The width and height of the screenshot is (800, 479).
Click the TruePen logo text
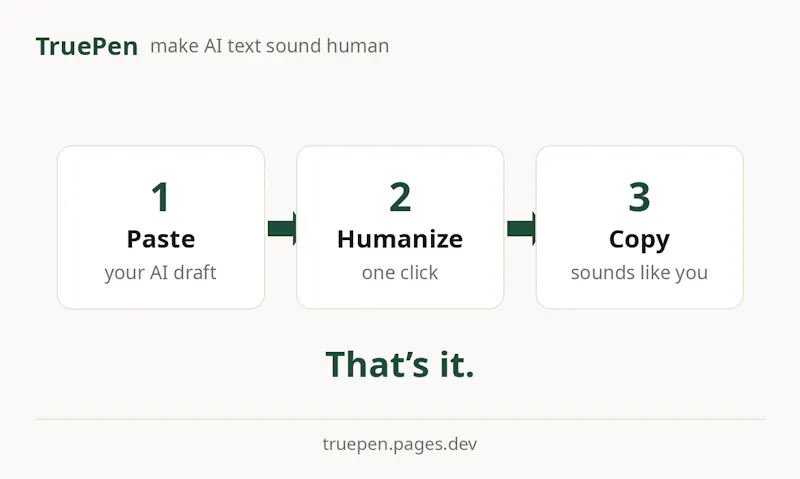tap(87, 46)
